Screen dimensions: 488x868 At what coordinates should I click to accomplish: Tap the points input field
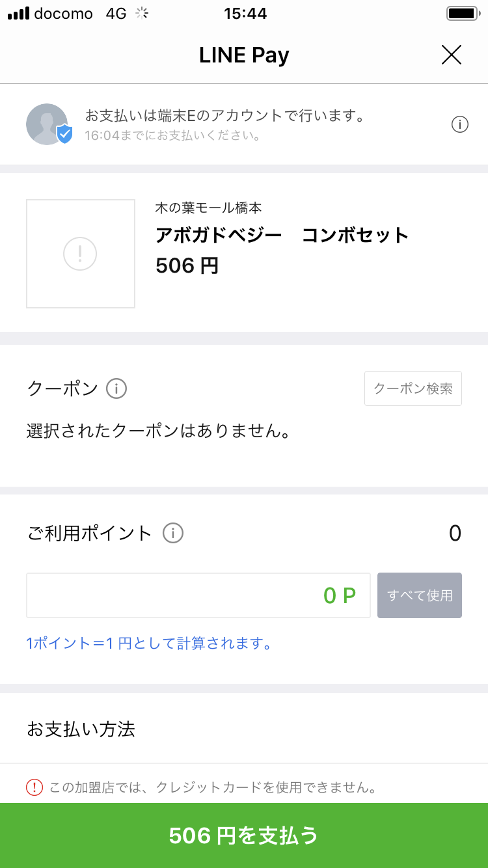pyautogui.click(x=198, y=595)
